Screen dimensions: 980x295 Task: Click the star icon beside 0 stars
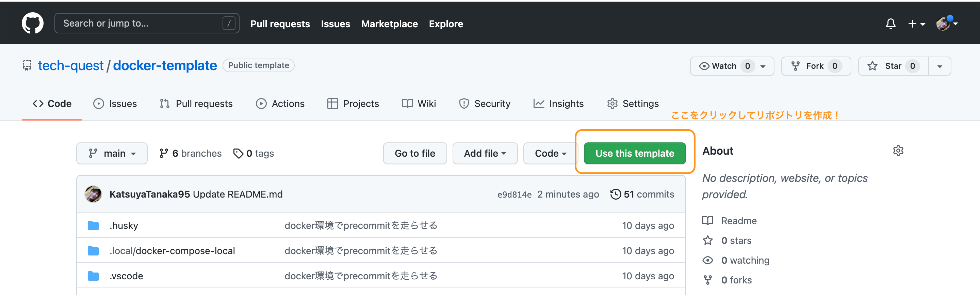[708, 240]
